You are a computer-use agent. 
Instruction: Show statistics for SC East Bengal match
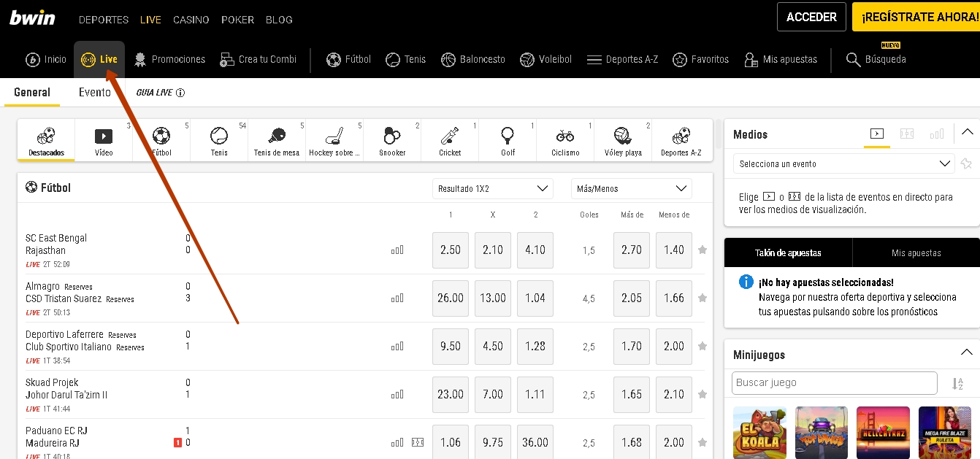397,250
